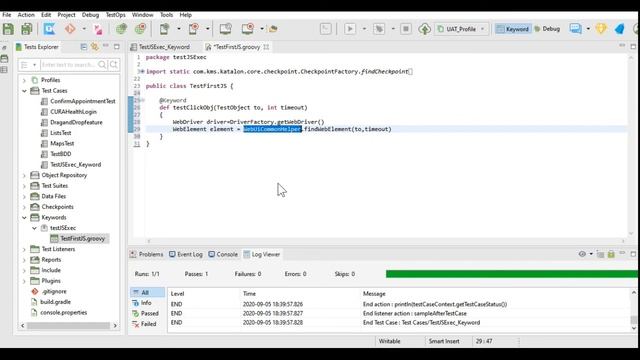
Task: Click the eye icon in Log Viewer toolbar
Action: 582,254
